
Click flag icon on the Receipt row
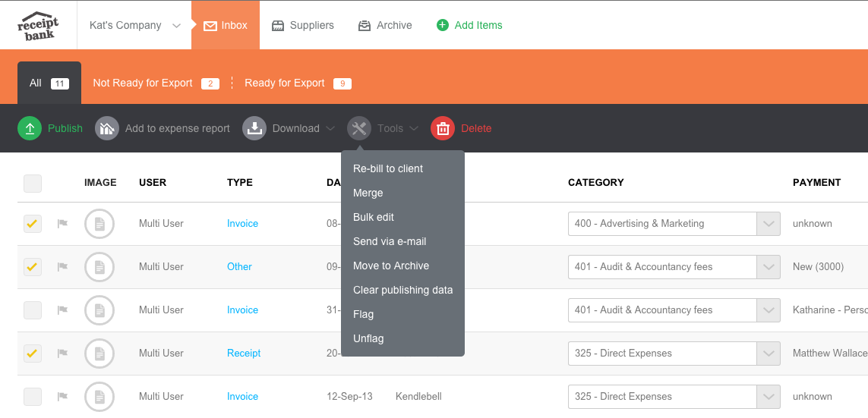62,354
